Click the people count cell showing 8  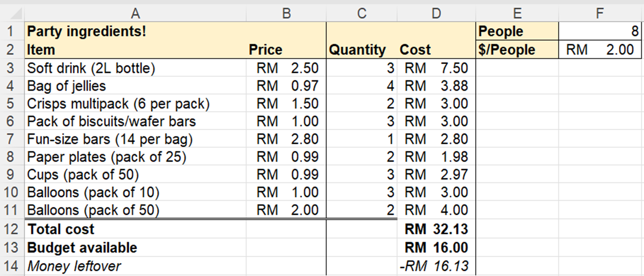(600, 31)
